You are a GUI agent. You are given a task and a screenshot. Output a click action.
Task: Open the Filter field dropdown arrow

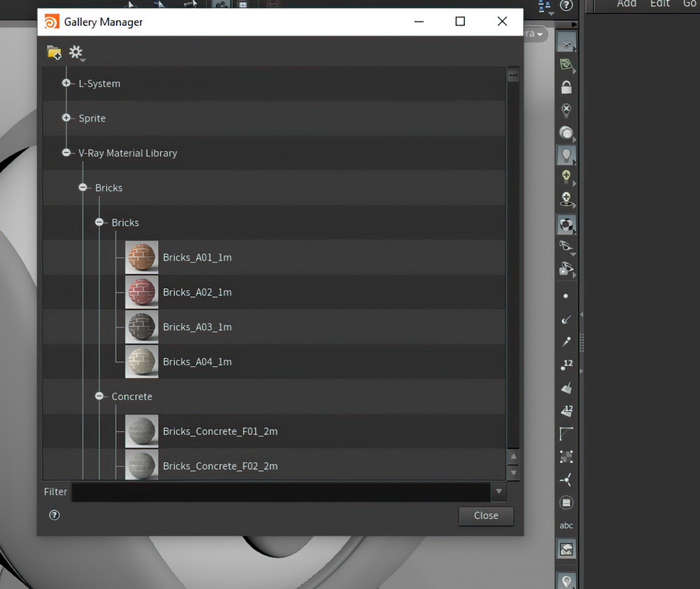pos(498,491)
